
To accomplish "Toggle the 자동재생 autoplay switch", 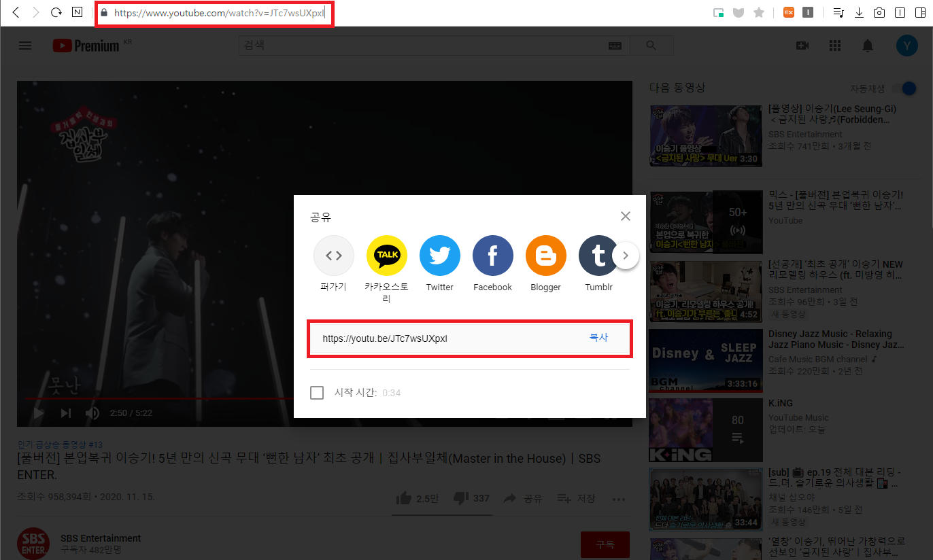I will (x=904, y=88).
